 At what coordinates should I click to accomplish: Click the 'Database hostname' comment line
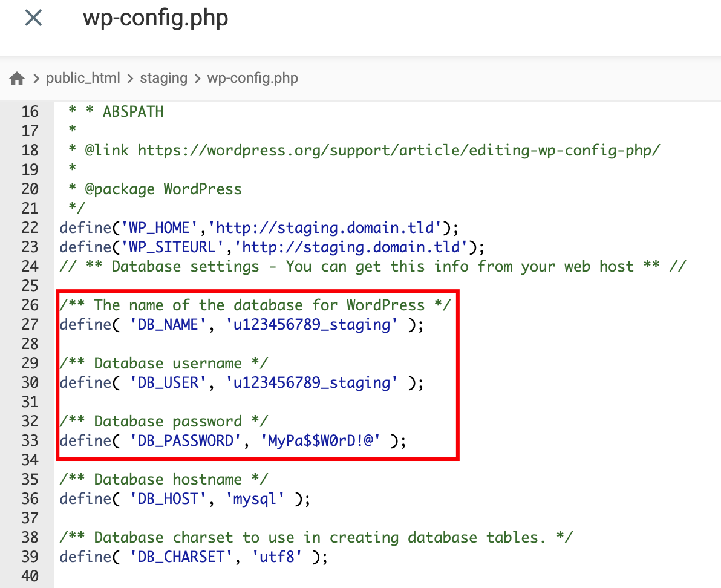(x=163, y=480)
